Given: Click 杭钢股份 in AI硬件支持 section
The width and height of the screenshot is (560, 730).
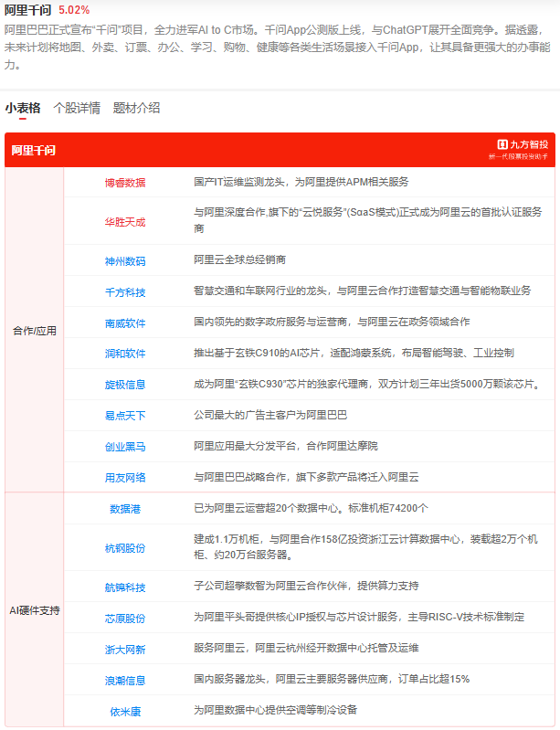Looking at the screenshot, I should pos(125,547).
